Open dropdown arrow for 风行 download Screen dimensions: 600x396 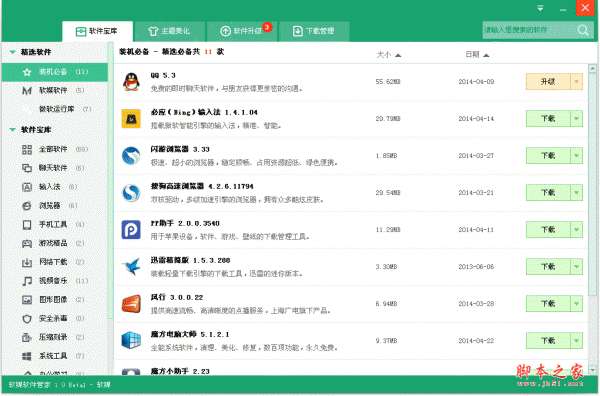click(x=577, y=304)
